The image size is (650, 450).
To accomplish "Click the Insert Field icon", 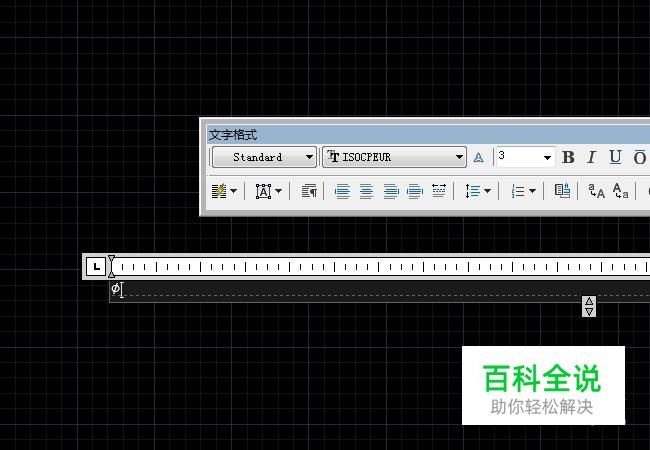I will pyautogui.click(x=563, y=191).
